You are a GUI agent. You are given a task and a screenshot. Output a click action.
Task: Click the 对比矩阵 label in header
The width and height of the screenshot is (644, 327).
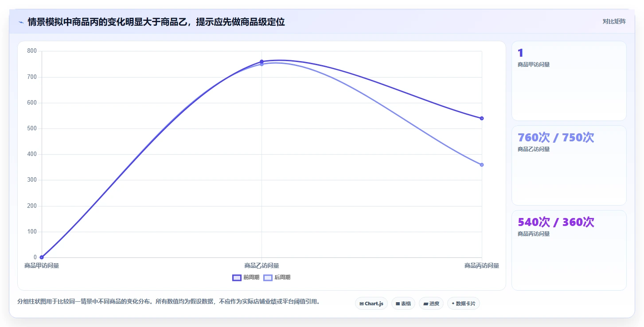click(x=614, y=21)
